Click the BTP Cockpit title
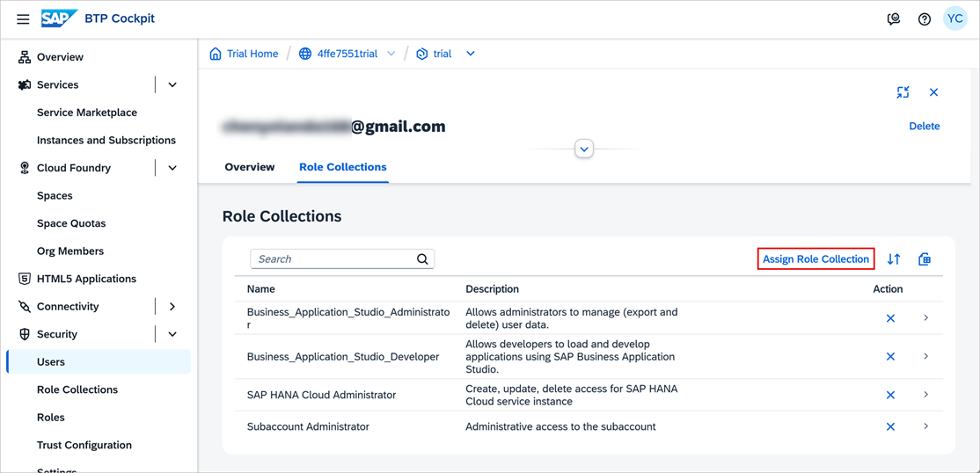This screenshot has height=473, width=980. [120, 18]
